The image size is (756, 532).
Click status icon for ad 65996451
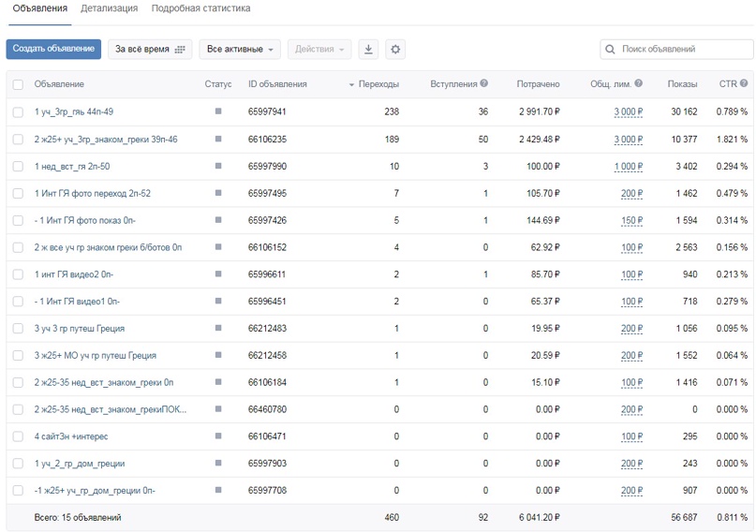pos(218,301)
